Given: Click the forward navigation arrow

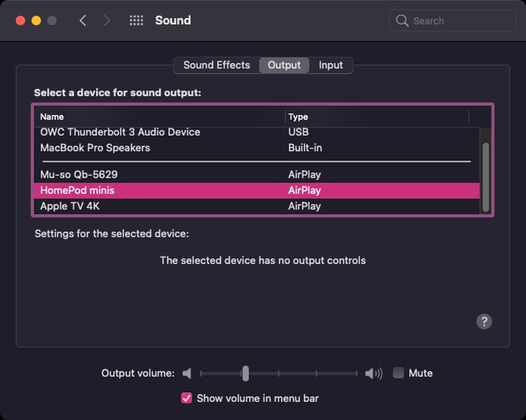Looking at the screenshot, I should pyautogui.click(x=107, y=20).
